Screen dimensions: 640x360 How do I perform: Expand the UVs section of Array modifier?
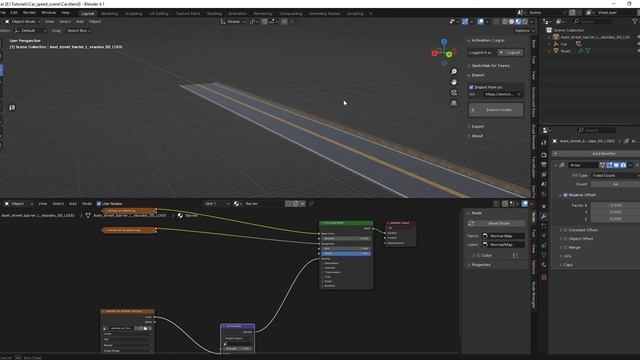click(x=567, y=256)
